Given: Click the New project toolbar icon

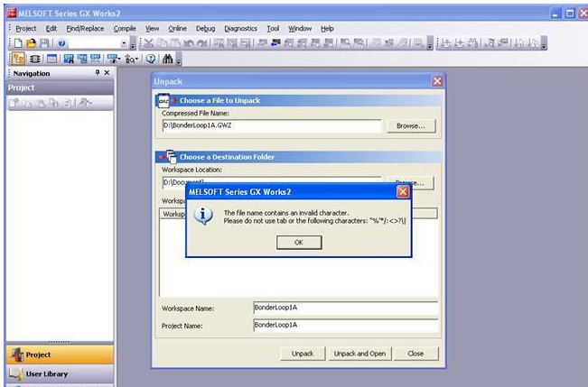Looking at the screenshot, I should point(18,43).
